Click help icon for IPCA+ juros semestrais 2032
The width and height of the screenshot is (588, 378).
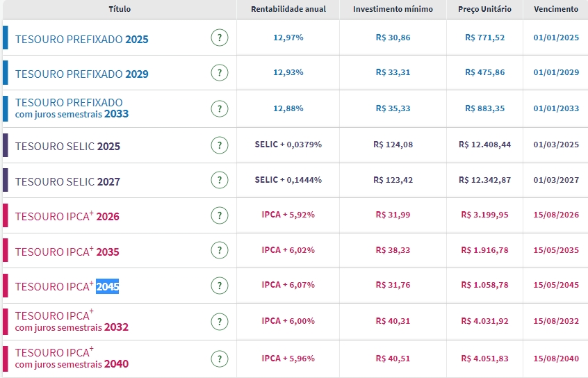[x=219, y=321]
